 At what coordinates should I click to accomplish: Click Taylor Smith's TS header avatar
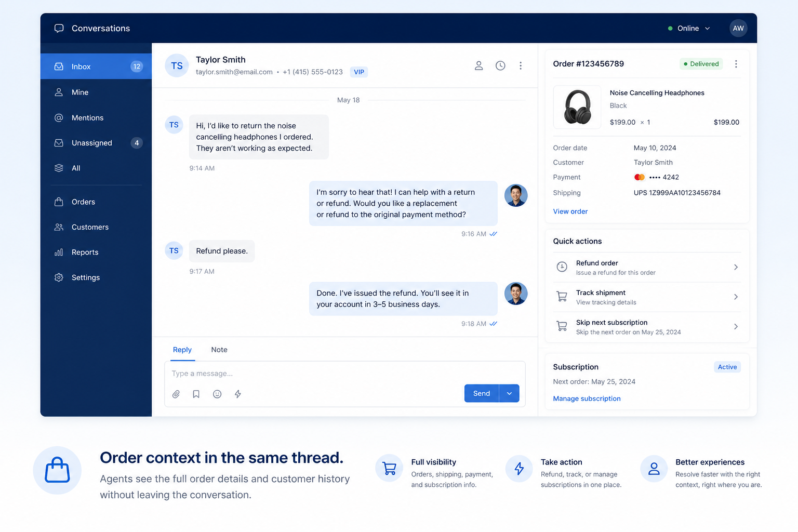click(x=177, y=66)
